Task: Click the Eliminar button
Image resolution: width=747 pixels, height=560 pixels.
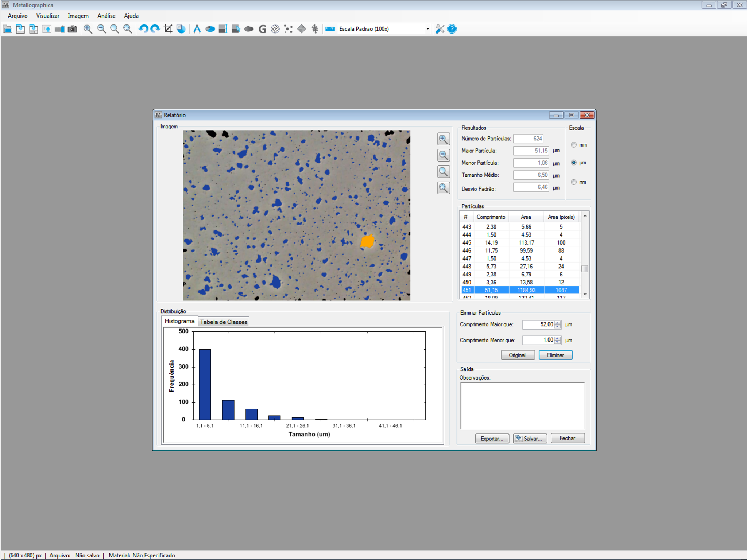Action: 556,355
